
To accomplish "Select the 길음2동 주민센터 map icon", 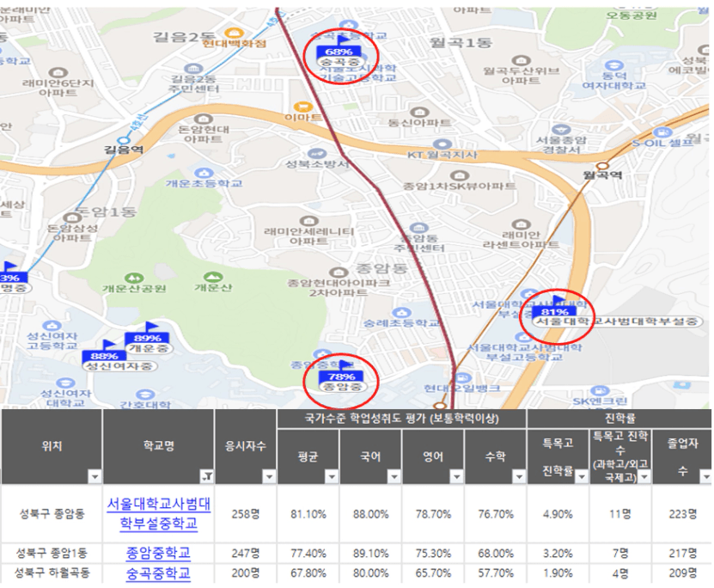I will click(193, 69).
